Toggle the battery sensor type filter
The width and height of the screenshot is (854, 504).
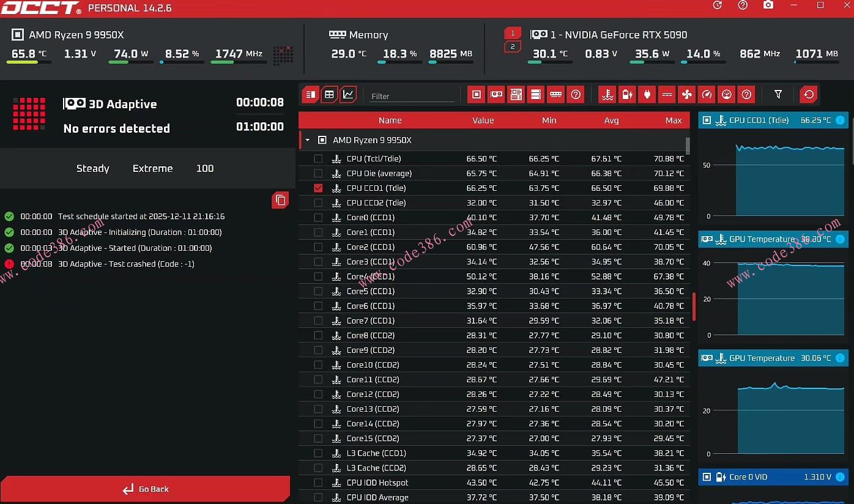(627, 94)
